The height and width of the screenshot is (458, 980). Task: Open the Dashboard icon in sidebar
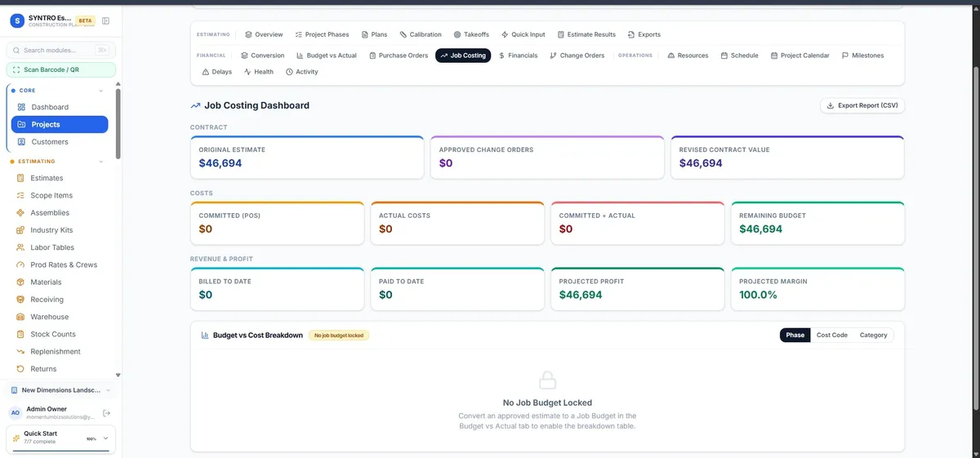[x=21, y=107]
